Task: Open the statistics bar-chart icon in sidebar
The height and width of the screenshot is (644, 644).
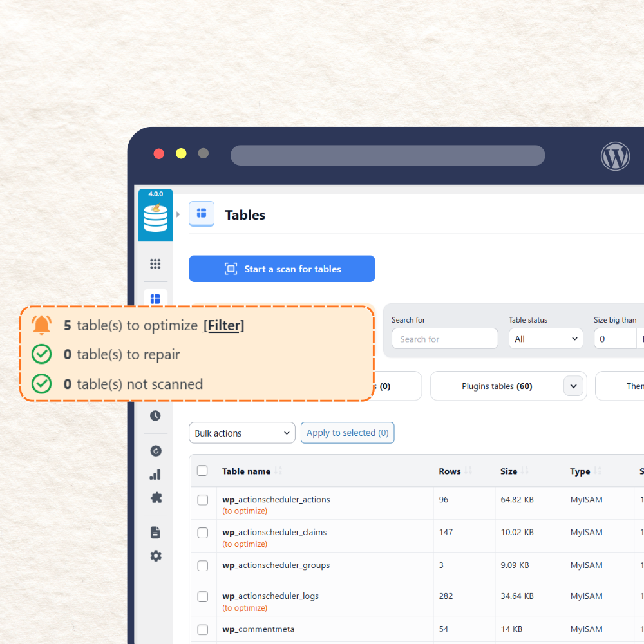Action: [155, 474]
